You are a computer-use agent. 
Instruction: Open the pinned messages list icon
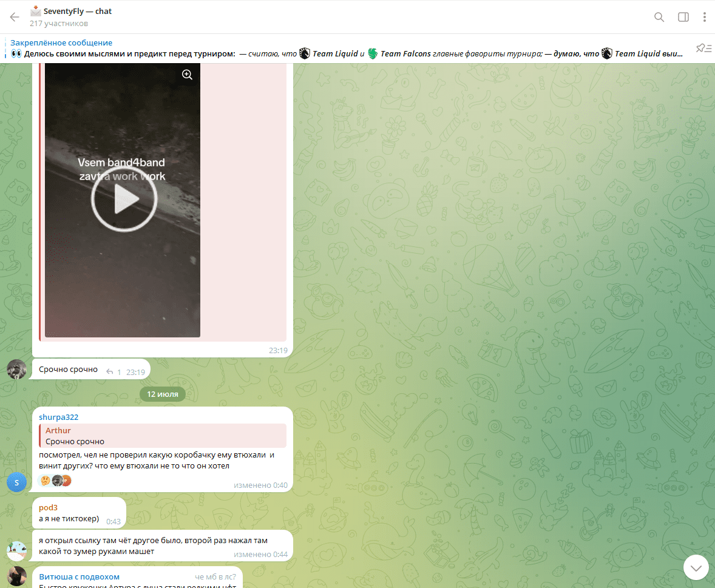tap(703, 49)
